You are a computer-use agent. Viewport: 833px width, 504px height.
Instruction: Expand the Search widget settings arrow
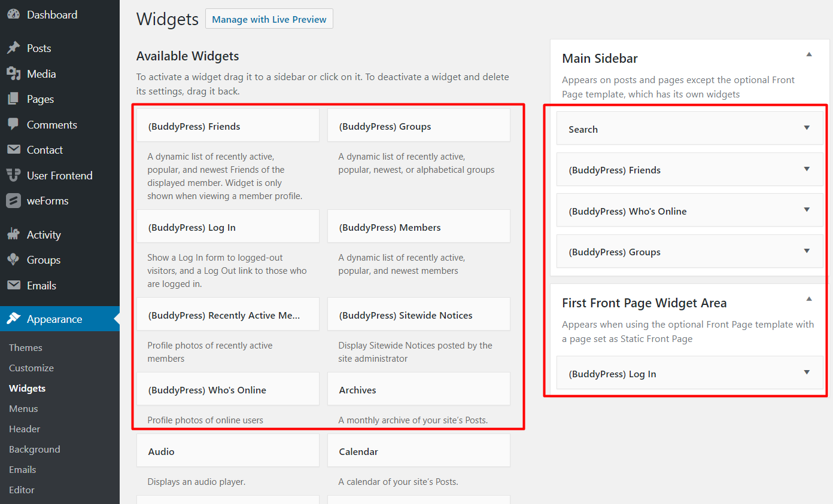click(x=807, y=128)
